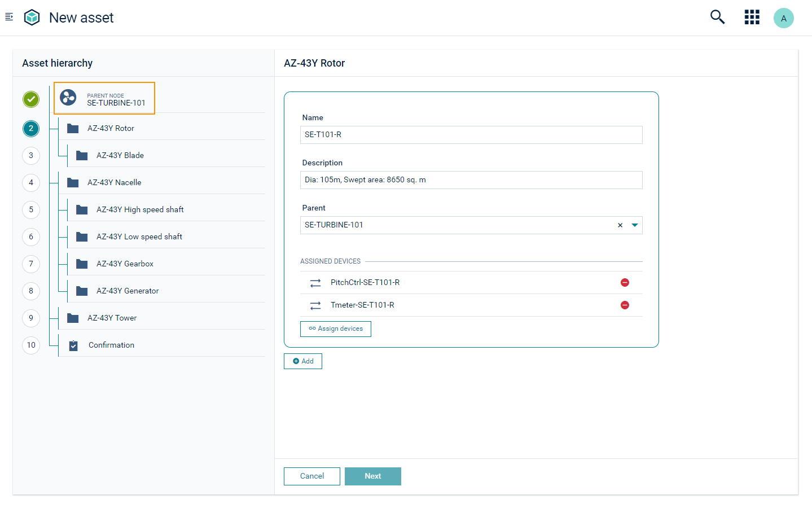Focus the Name input field
The image size is (812, 508).
pos(471,135)
